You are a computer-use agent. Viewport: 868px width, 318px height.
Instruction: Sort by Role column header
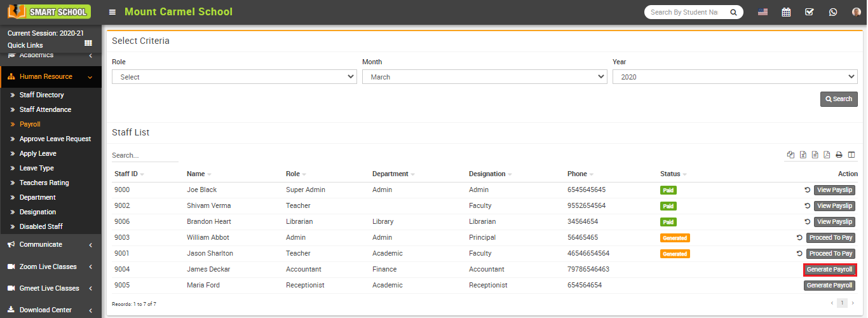(x=295, y=174)
